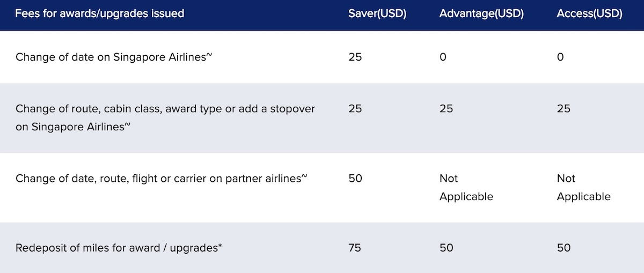Click the "Fees for awards/upgrades issued" header
Screen dimensions: 644x273
[100, 13]
